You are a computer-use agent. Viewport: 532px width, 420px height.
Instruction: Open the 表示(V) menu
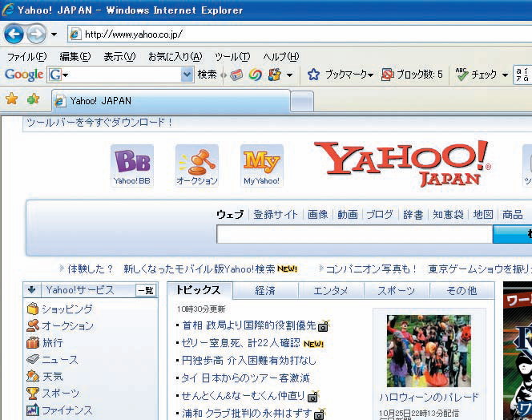tap(119, 57)
